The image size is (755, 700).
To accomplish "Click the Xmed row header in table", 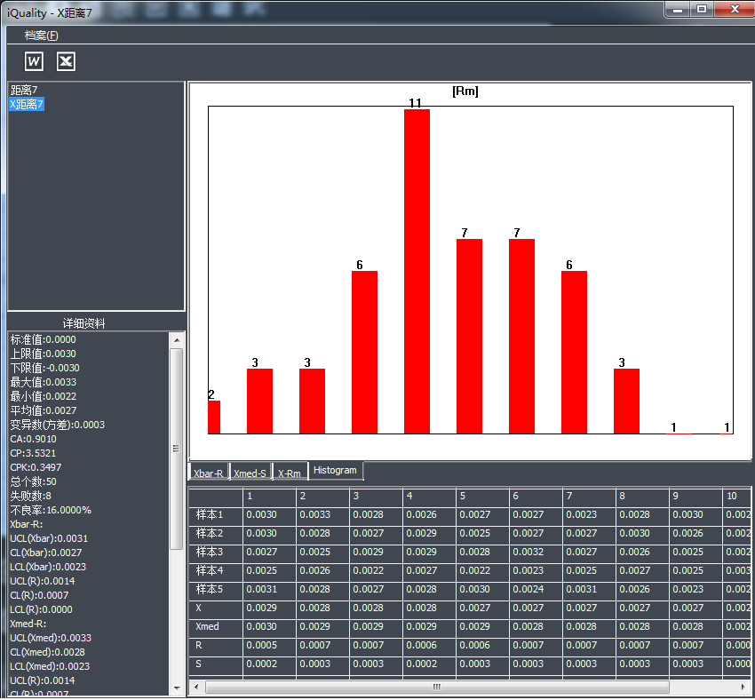I will (210, 627).
